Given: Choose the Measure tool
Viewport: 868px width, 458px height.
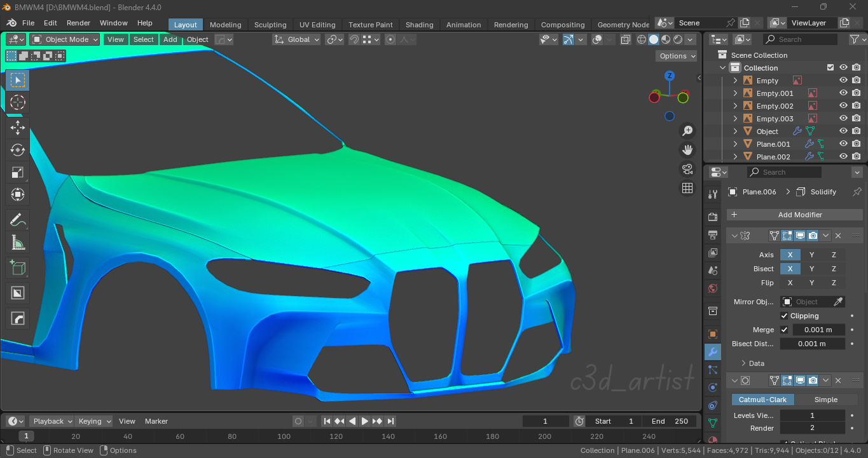Looking at the screenshot, I should 18,242.
